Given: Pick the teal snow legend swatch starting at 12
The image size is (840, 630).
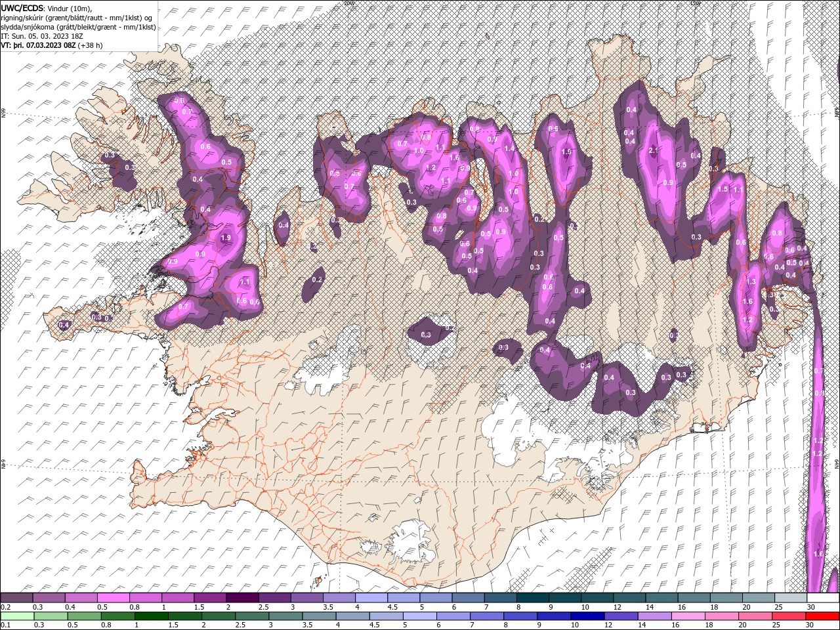Looking at the screenshot, I should pyautogui.click(x=629, y=598).
